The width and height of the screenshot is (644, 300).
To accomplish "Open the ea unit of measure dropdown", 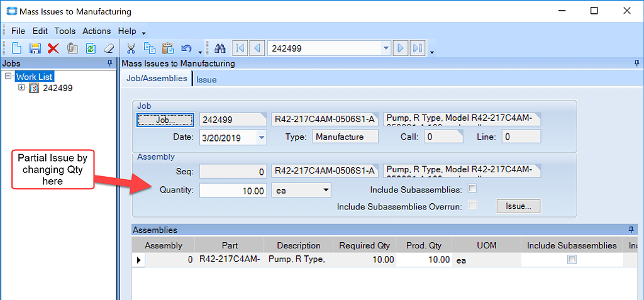I will tap(325, 190).
